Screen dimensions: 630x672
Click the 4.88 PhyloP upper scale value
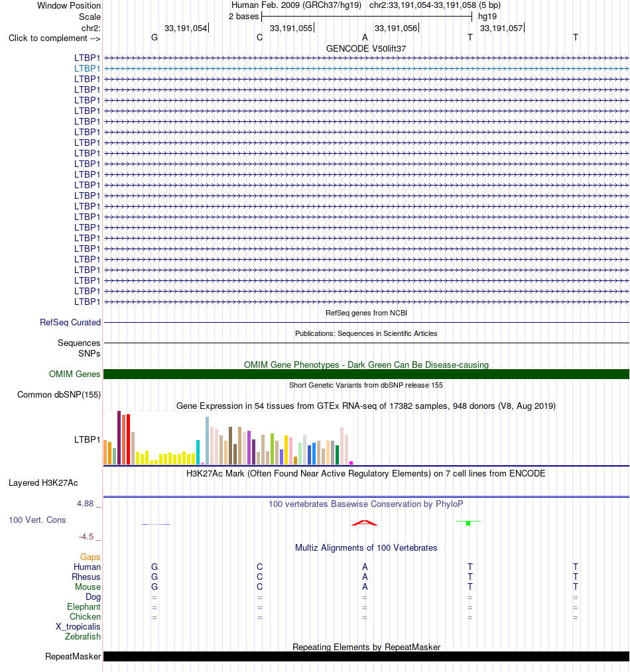86,504
